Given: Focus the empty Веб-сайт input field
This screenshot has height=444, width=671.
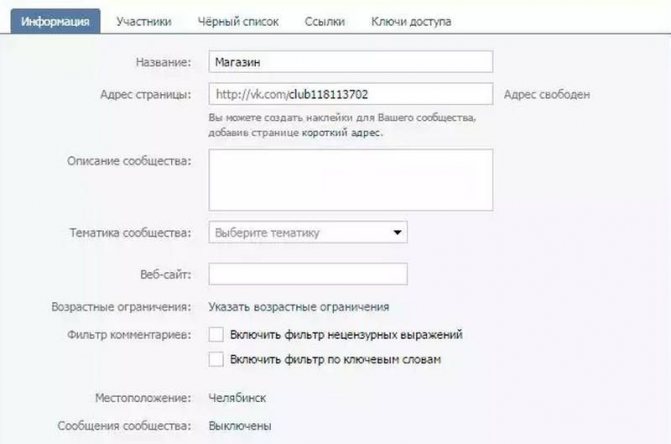Looking at the screenshot, I should coord(308,274).
